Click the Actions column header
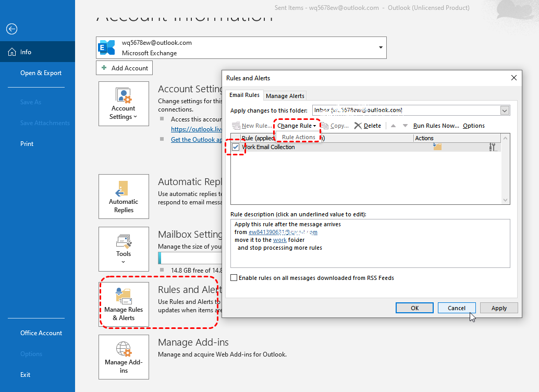The width and height of the screenshot is (539, 392). click(457, 138)
